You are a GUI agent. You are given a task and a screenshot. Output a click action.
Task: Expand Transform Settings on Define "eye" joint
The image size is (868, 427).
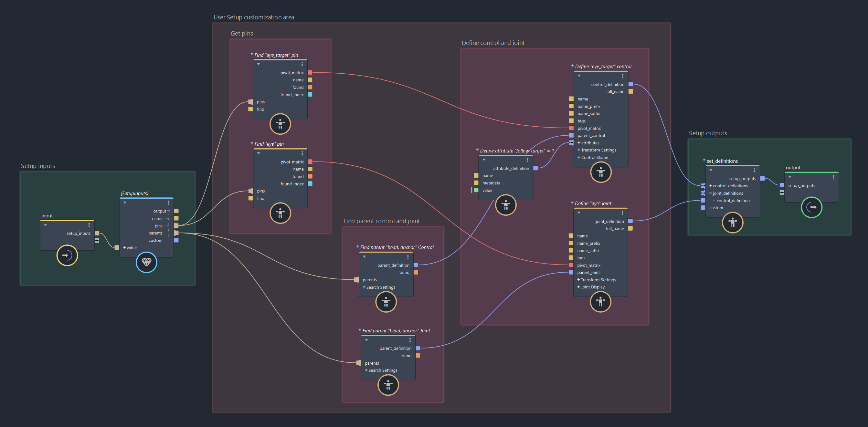578,280
